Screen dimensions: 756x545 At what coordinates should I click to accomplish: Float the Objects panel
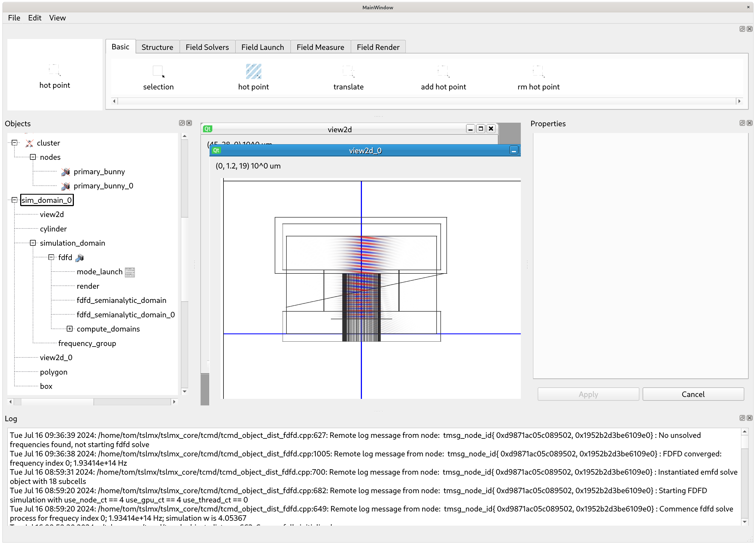point(182,123)
